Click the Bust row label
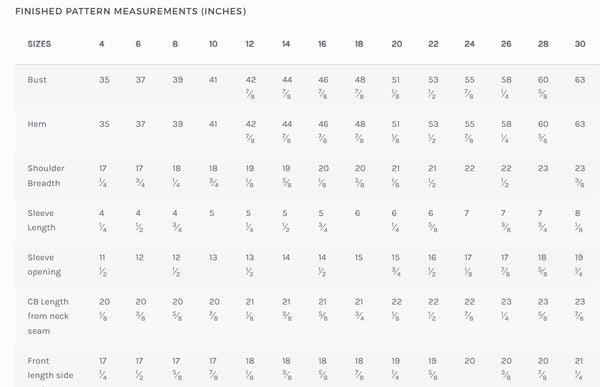 (x=37, y=80)
